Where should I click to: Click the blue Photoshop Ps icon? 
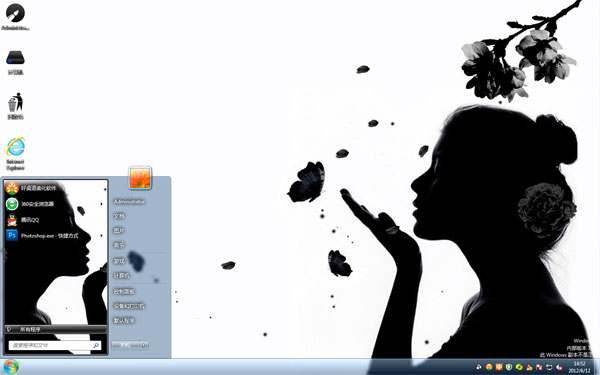(x=12, y=235)
